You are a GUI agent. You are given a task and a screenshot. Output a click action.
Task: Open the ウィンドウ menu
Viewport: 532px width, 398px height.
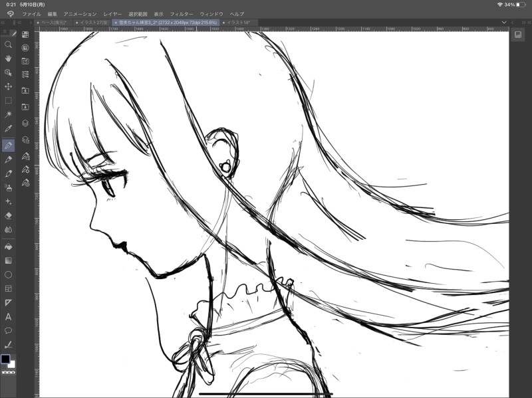[x=211, y=14]
